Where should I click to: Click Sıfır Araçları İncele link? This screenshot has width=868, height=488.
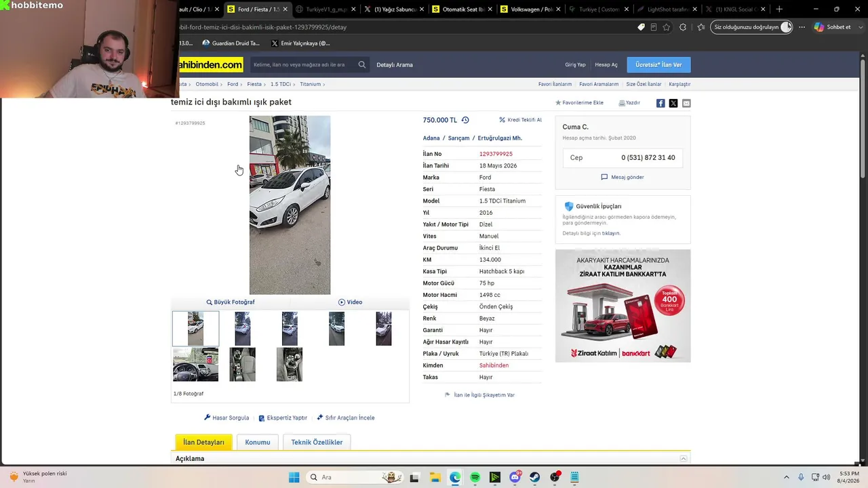point(345,418)
